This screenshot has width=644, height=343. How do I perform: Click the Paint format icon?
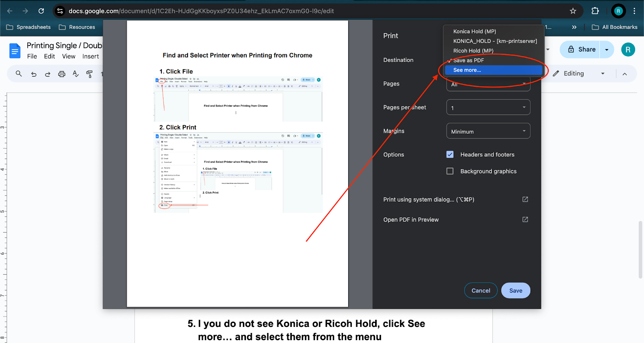pyautogui.click(x=89, y=74)
